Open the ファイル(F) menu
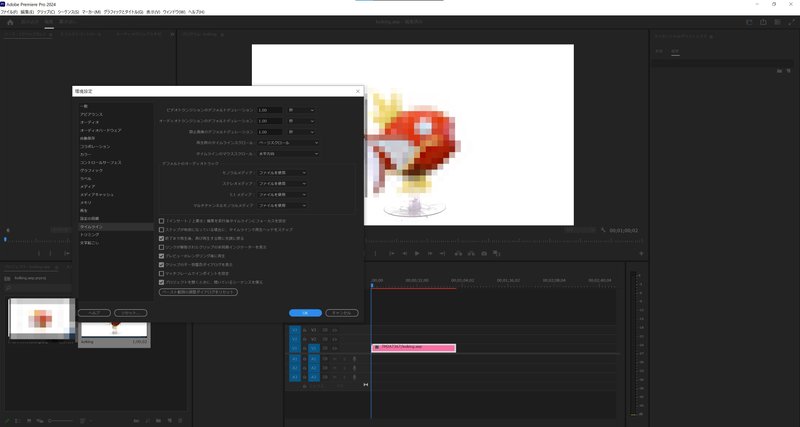The image size is (800, 427). pyautogui.click(x=9, y=11)
